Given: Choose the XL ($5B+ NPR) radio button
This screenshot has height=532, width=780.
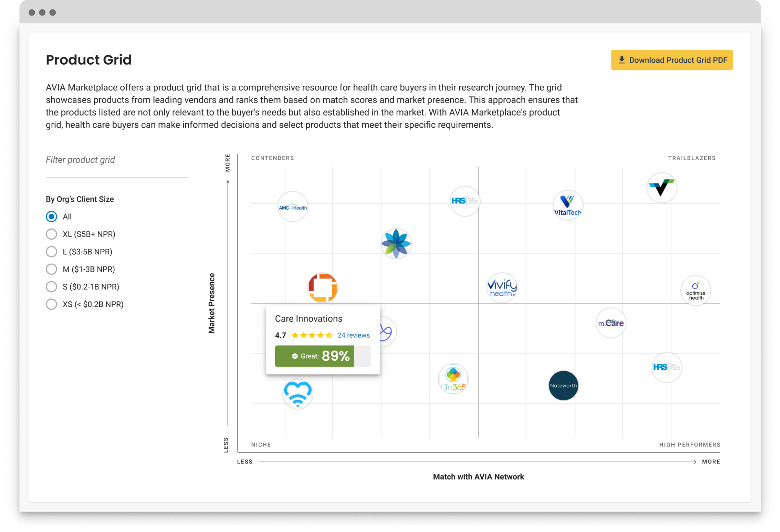Looking at the screenshot, I should [x=51, y=234].
